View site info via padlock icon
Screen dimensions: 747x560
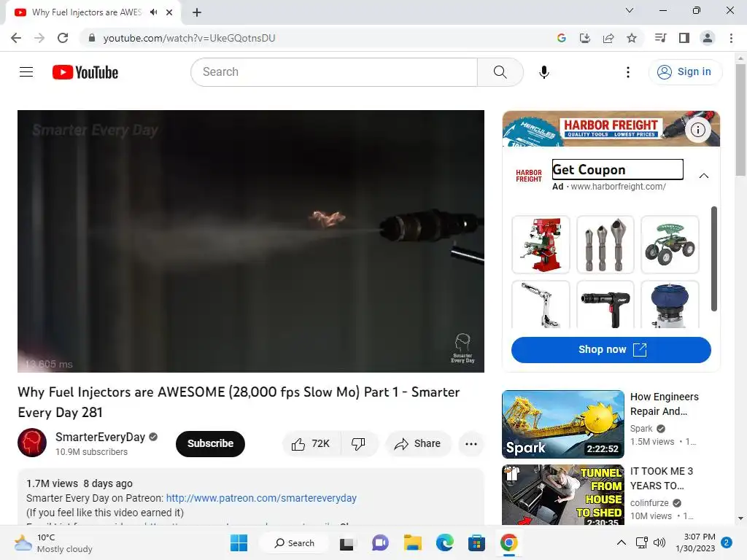click(x=92, y=38)
